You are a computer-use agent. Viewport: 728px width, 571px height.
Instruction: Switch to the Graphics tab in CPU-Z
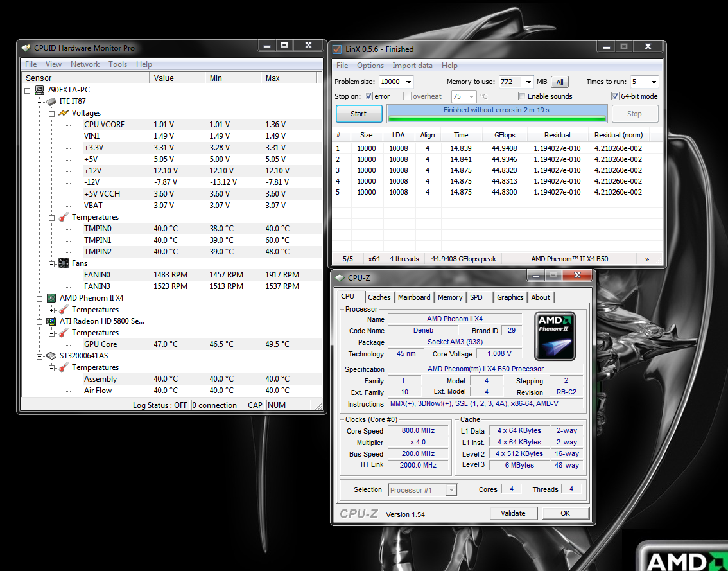point(510,297)
